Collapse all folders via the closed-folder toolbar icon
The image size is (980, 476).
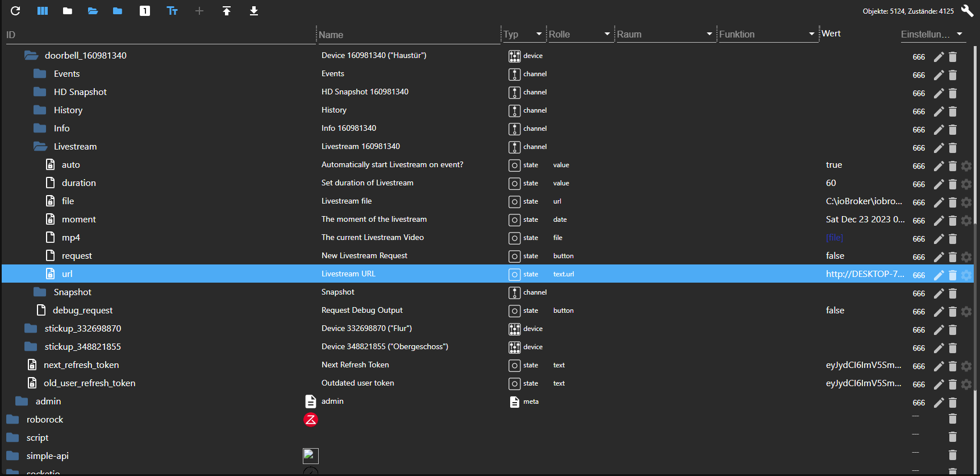[68, 11]
